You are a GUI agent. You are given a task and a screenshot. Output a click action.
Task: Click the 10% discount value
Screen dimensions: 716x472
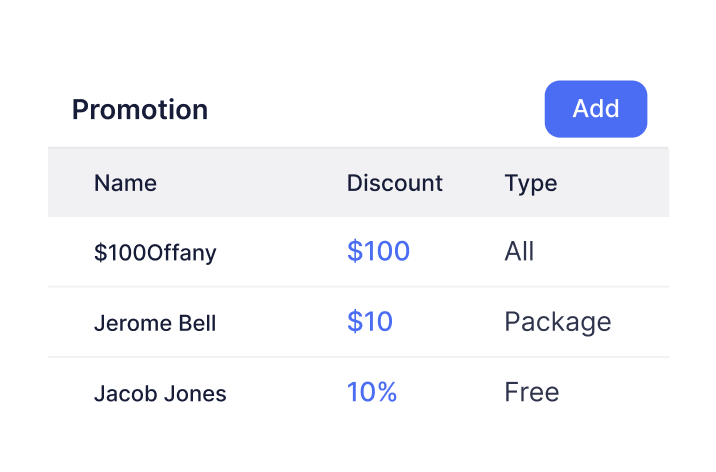[372, 392]
